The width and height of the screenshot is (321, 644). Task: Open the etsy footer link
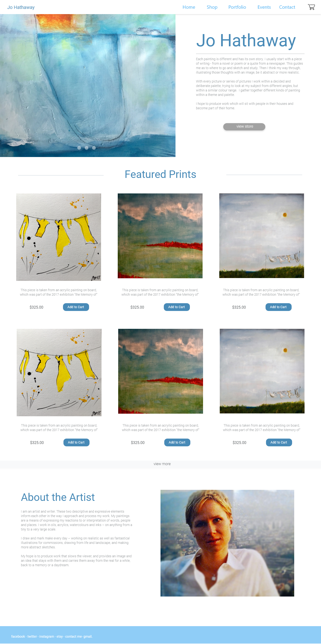tap(59, 636)
